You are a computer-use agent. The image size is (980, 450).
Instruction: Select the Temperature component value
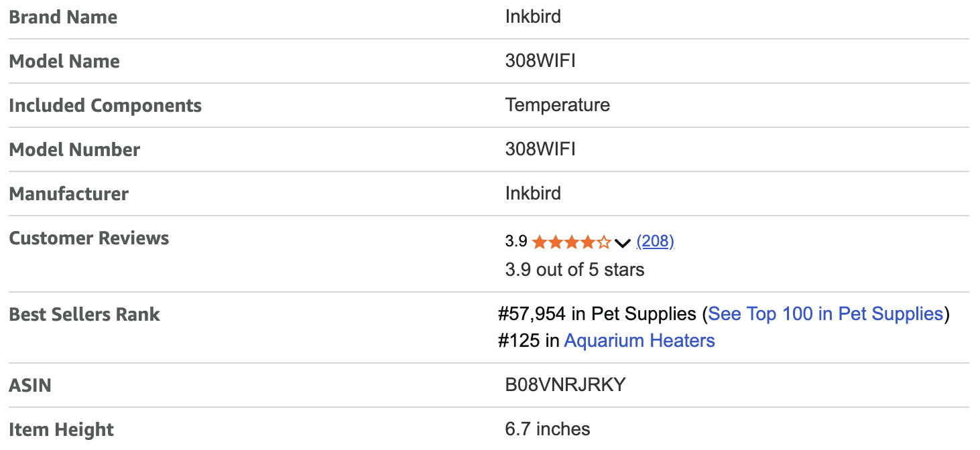pos(558,105)
